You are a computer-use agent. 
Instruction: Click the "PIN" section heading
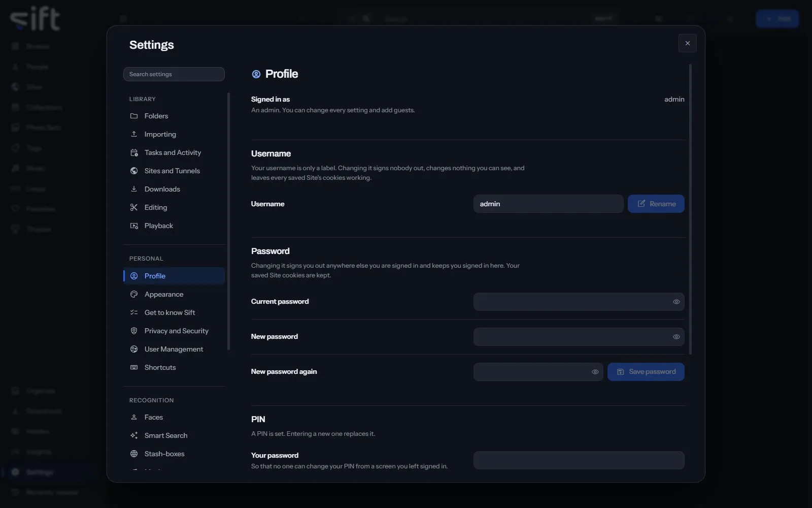[x=258, y=419]
